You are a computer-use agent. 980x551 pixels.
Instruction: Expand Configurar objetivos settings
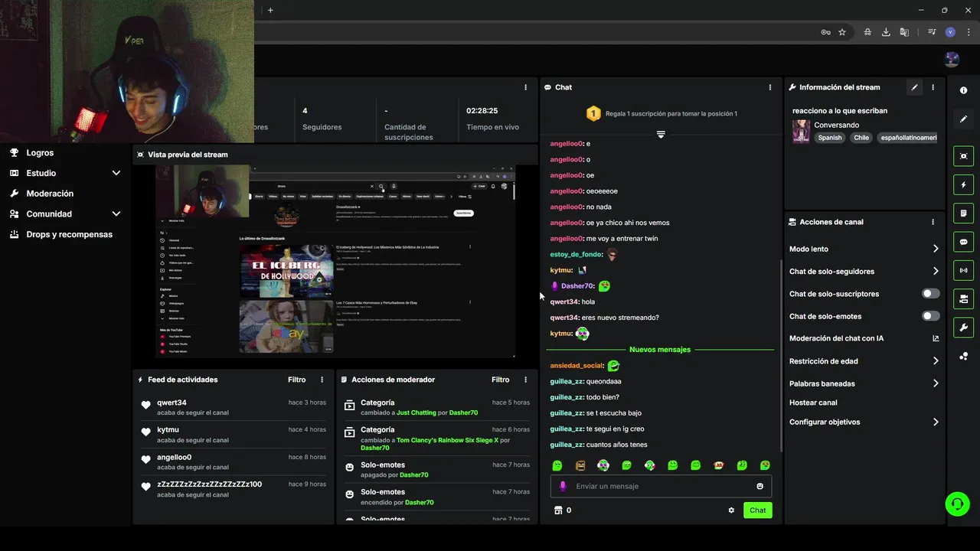[936, 422]
